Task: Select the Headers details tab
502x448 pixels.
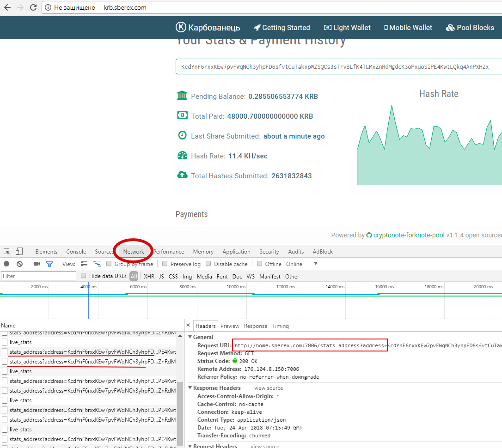Action: [x=206, y=326]
